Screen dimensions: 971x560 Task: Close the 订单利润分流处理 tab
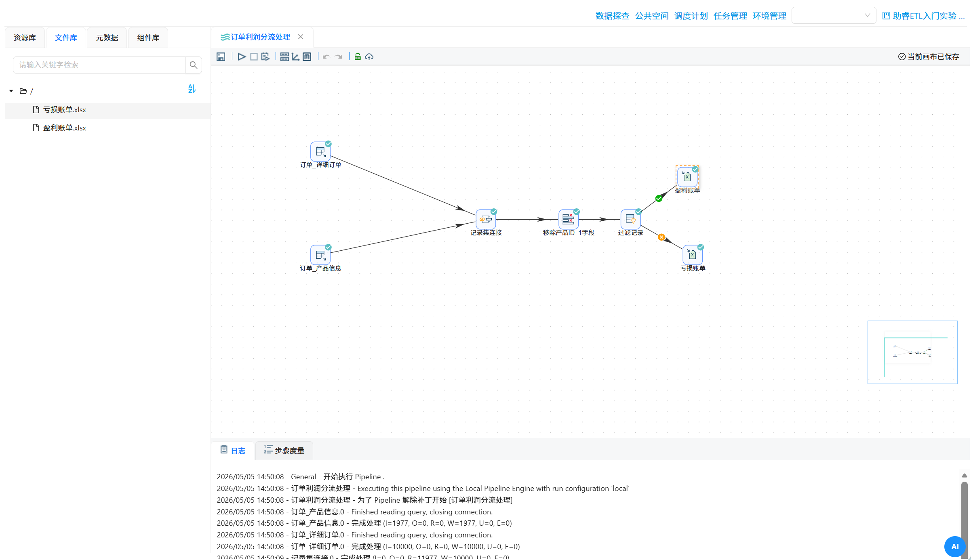tap(301, 37)
